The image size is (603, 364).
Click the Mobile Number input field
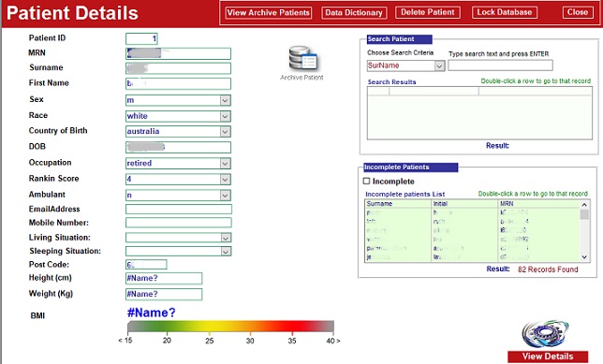point(179,223)
